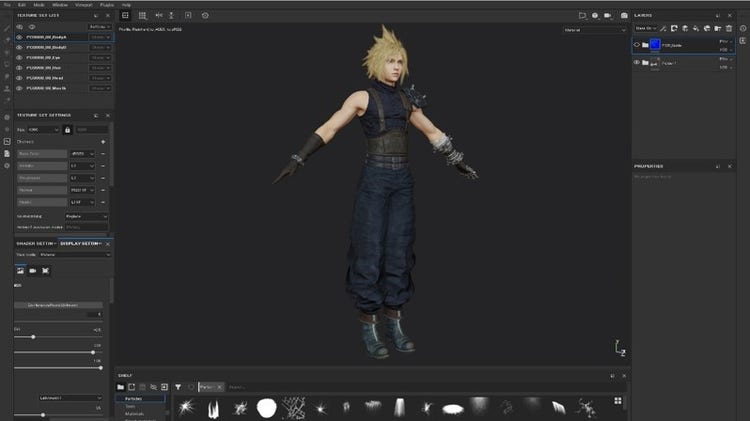
Task: Open the display settings icon in left sidebar
Action: pos(7,142)
